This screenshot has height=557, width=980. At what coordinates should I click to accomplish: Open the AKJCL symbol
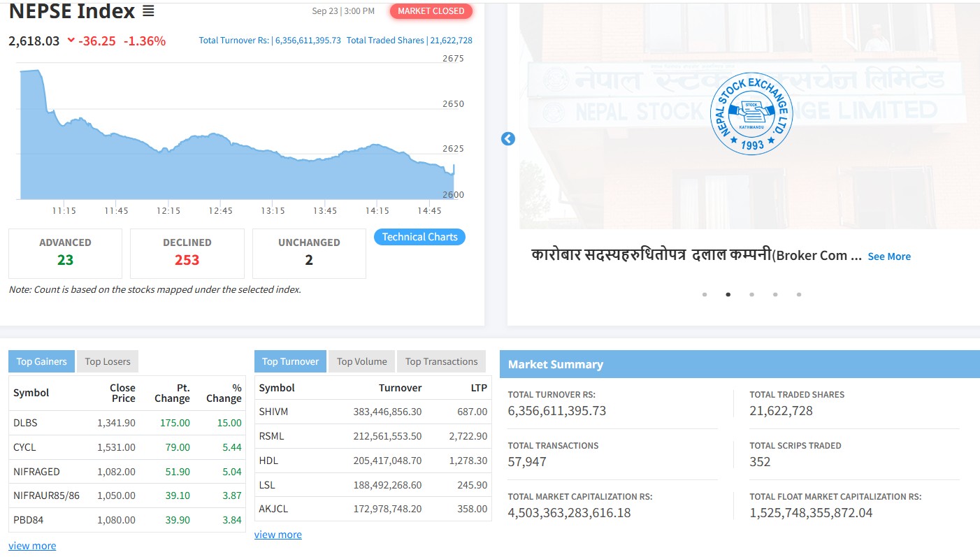(272, 509)
